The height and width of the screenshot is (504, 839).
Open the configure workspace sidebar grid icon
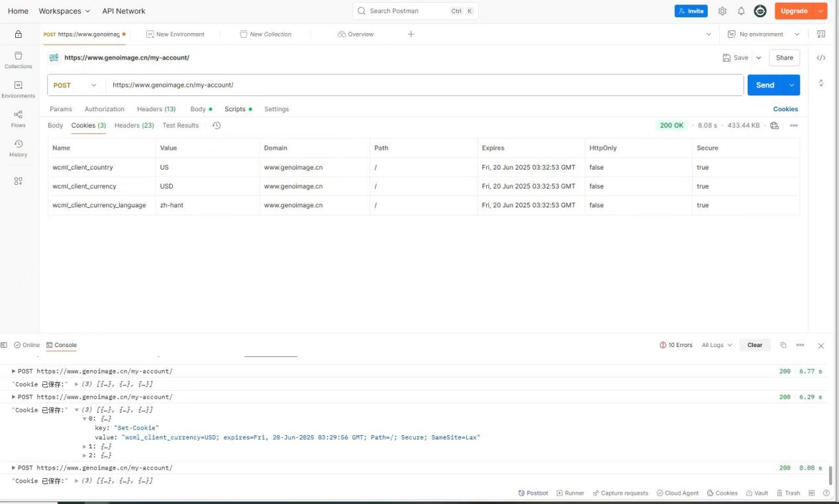[x=18, y=181]
